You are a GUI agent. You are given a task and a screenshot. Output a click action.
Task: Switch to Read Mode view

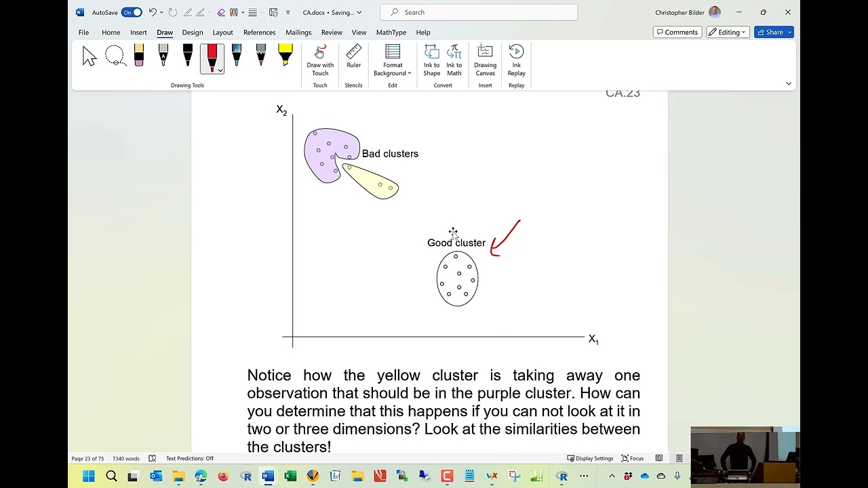[659, 458]
